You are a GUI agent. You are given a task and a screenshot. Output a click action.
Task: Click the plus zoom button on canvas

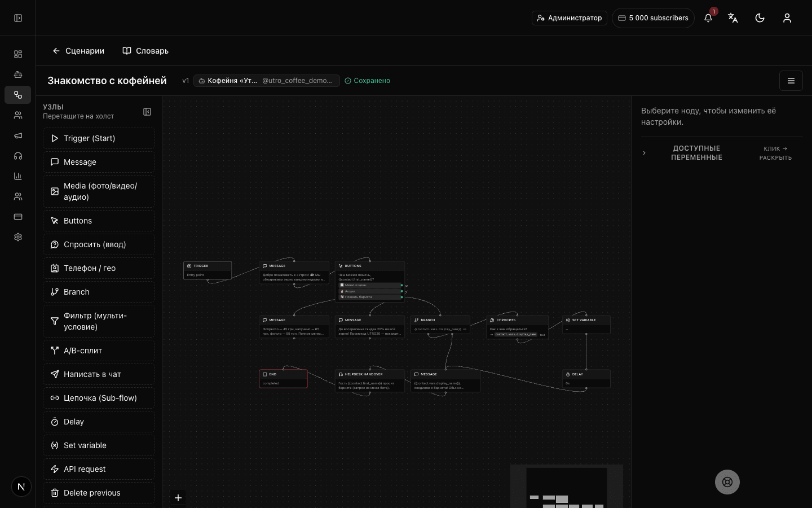178,498
